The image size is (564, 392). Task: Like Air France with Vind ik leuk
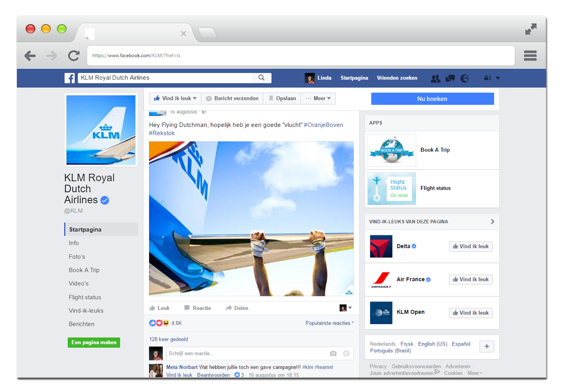point(471,280)
